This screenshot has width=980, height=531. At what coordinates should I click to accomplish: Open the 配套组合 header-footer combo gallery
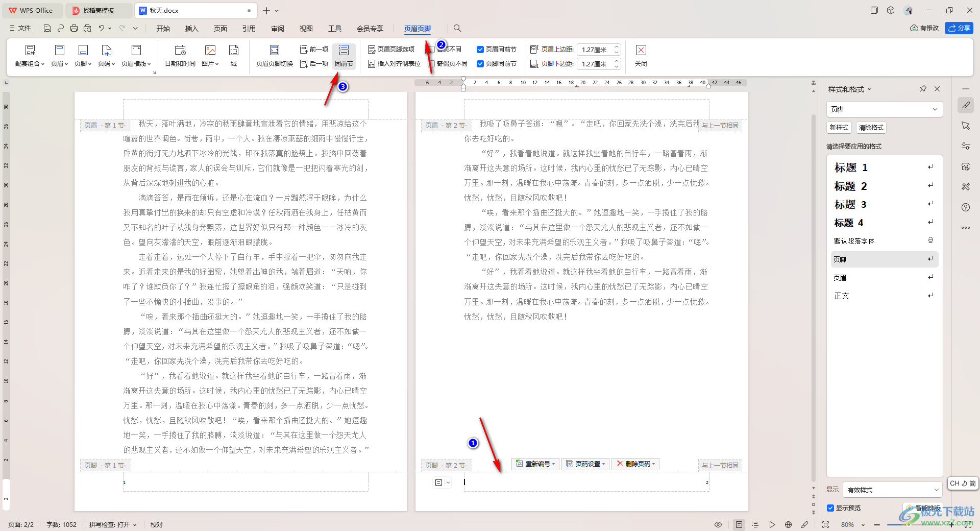[30, 56]
